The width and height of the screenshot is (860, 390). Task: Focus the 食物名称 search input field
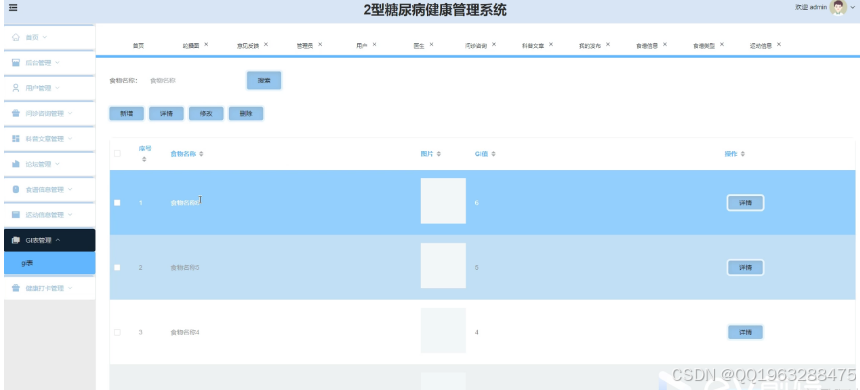[x=192, y=81]
